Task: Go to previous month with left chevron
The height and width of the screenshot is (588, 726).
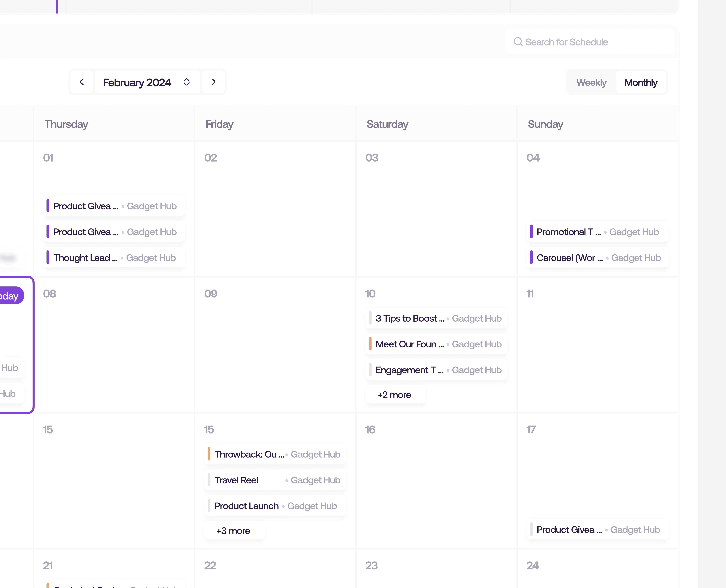Action: click(82, 82)
